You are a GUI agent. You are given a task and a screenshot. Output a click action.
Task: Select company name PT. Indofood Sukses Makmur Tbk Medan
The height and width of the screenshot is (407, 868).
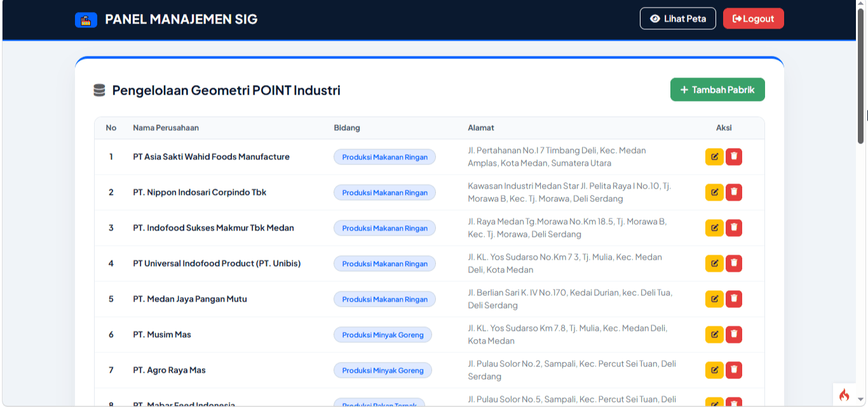pyautogui.click(x=214, y=228)
